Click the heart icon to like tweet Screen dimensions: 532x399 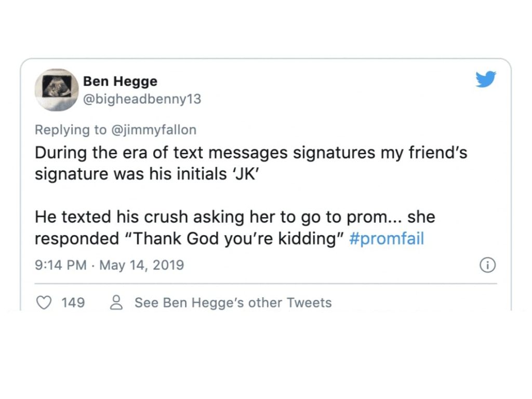coord(44,302)
